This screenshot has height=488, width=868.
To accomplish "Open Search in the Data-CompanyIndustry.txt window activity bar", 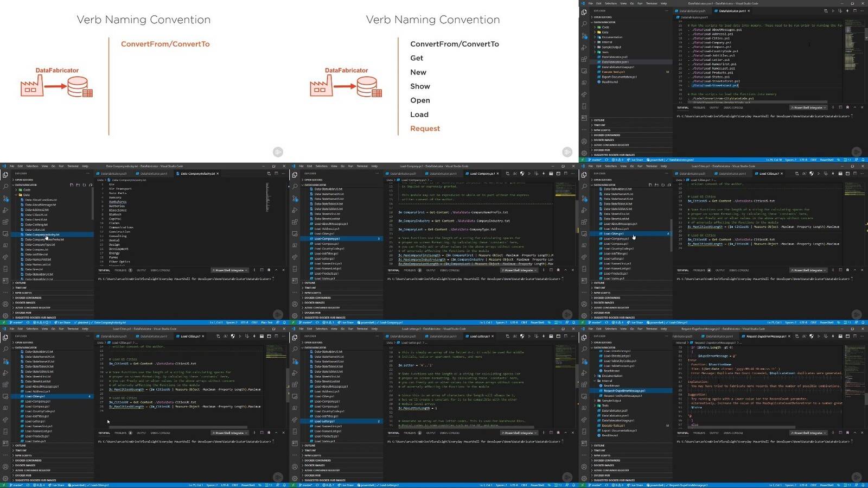I will (x=5, y=186).
